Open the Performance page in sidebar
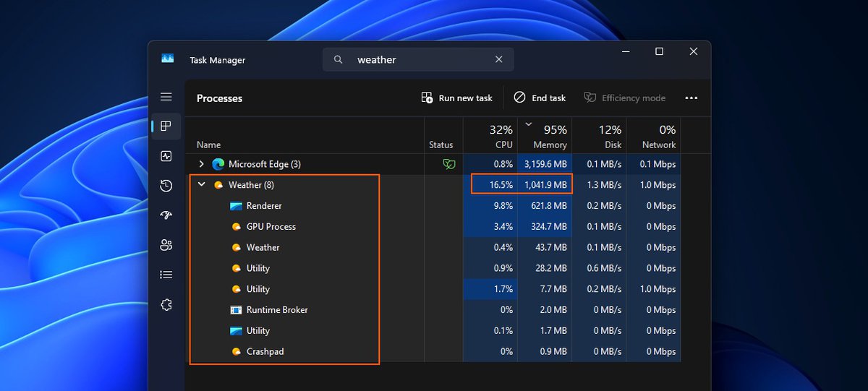868x391 pixels. pyautogui.click(x=166, y=156)
